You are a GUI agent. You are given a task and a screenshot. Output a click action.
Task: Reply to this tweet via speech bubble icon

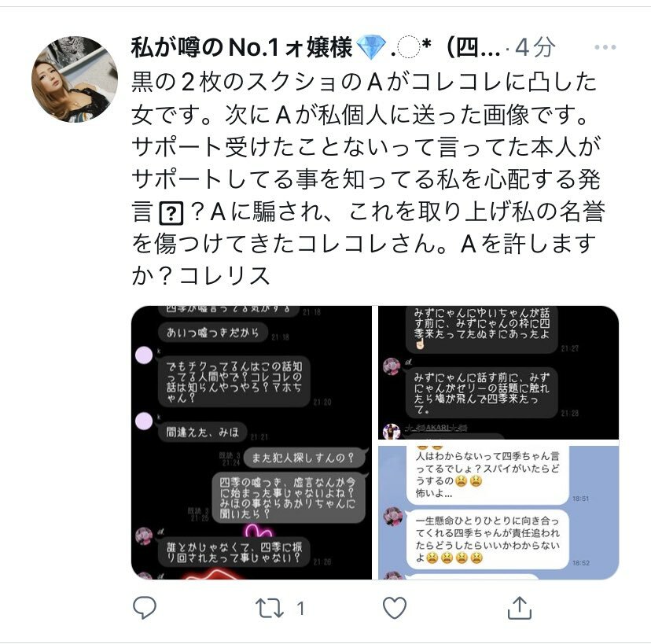(x=144, y=608)
